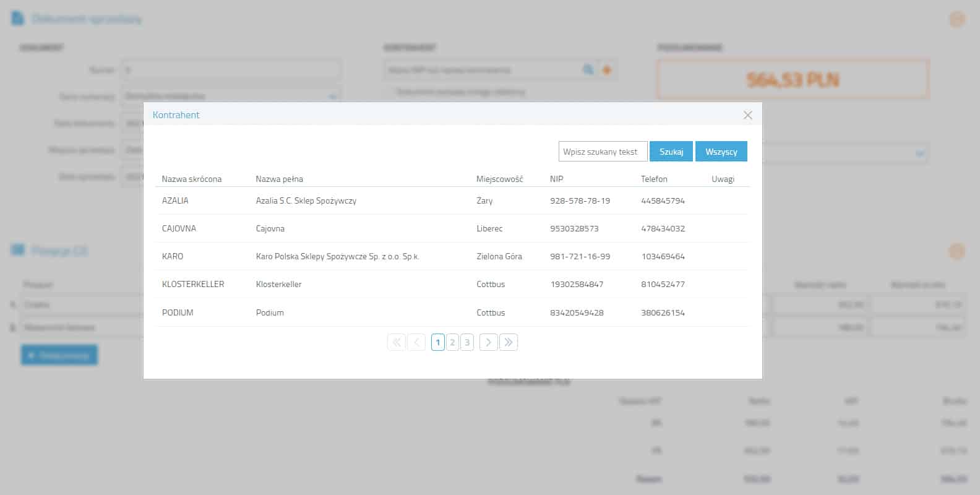Focus the 'Wpisz szukany tekst' search field
Screen dimensions: 980x495
[x=603, y=152]
